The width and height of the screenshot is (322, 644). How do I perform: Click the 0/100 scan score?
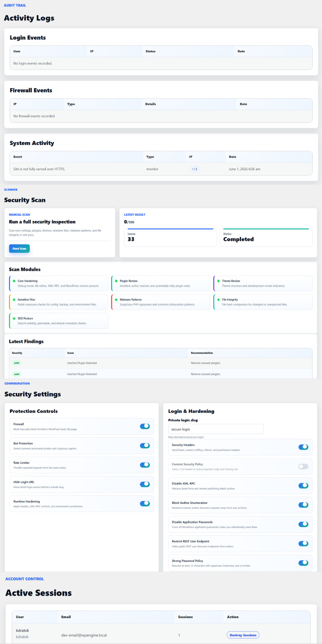pos(129,222)
